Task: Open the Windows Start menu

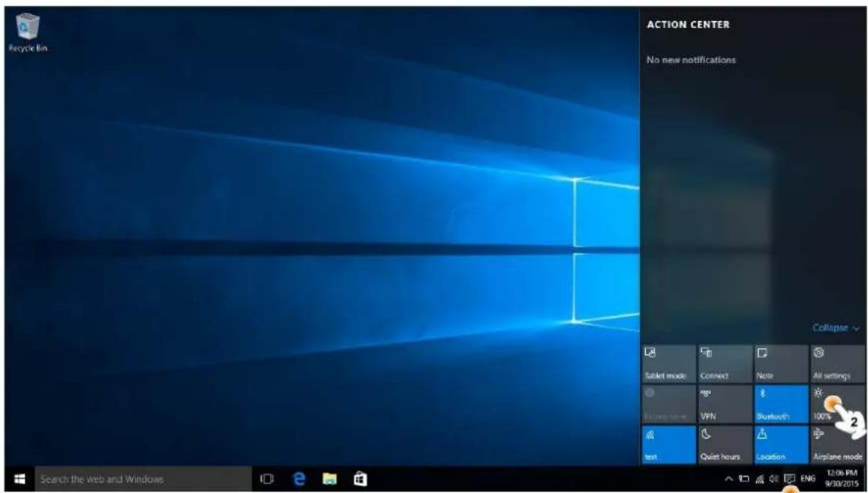Action: click(20, 479)
